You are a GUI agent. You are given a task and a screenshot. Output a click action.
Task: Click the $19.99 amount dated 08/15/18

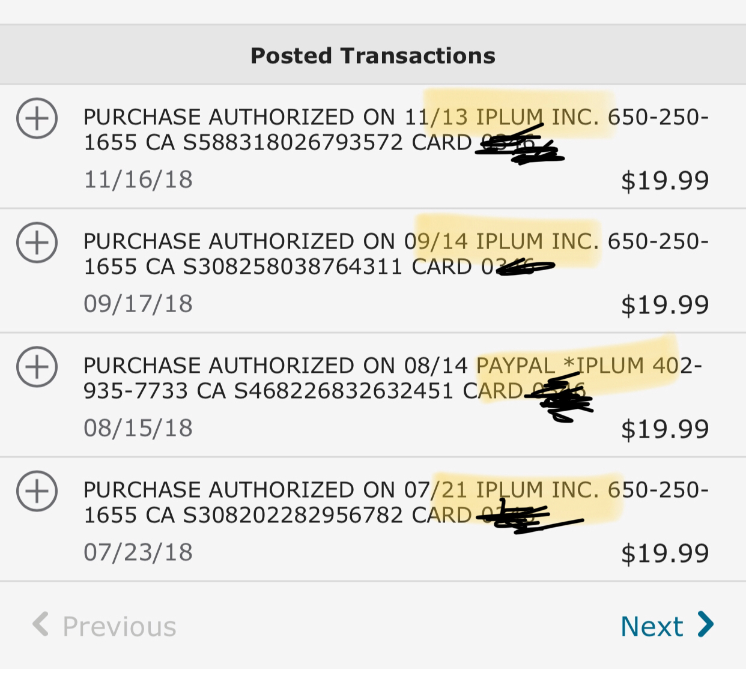tap(665, 429)
